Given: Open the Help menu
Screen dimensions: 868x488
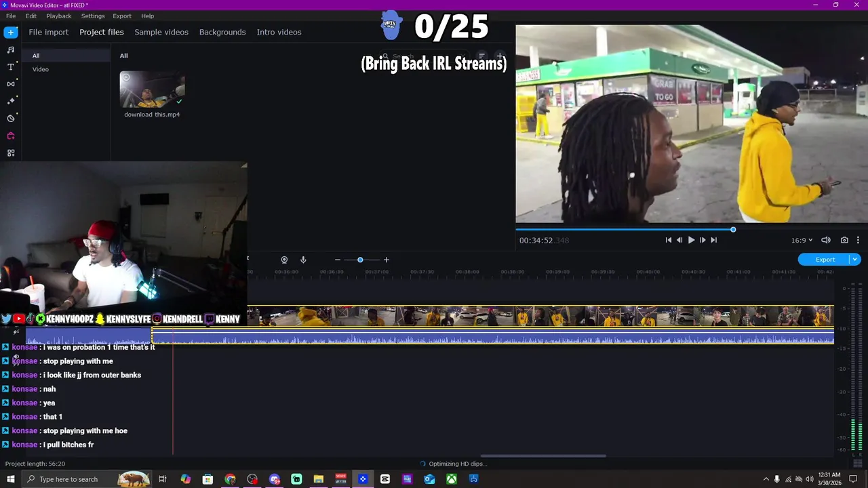Looking at the screenshot, I should pos(147,16).
